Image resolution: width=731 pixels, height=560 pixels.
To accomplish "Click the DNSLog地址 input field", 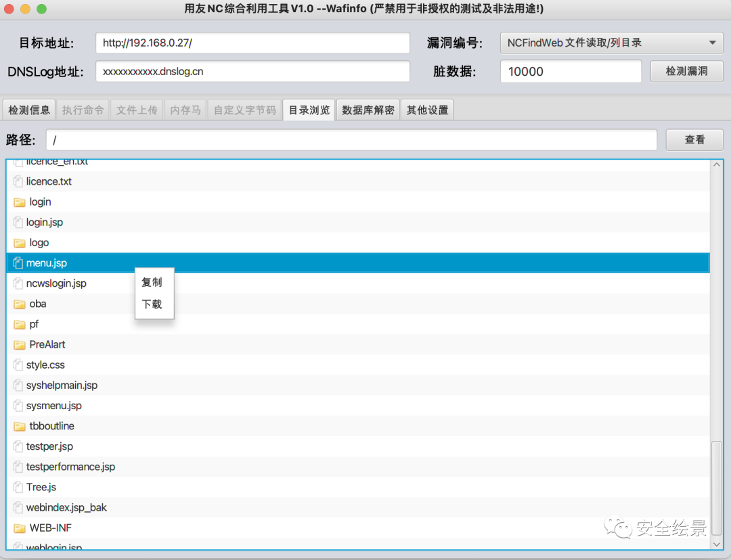I will tap(252, 71).
